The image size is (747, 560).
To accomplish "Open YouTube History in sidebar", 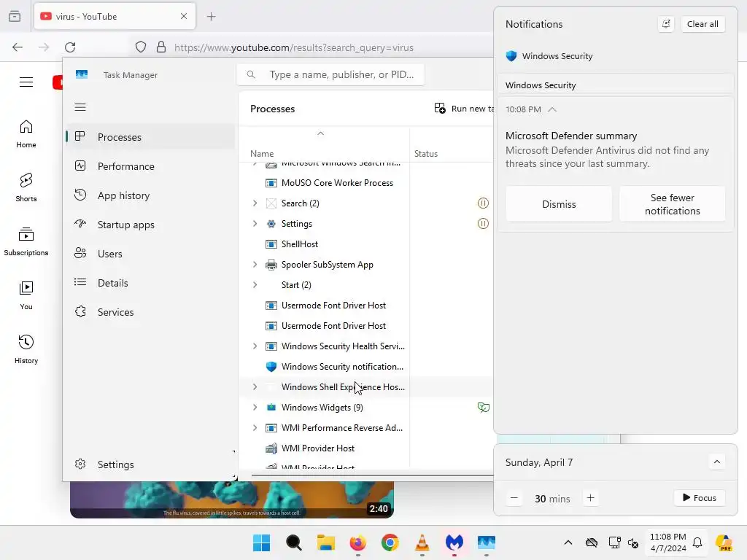I will pyautogui.click(x=26, y=349).
